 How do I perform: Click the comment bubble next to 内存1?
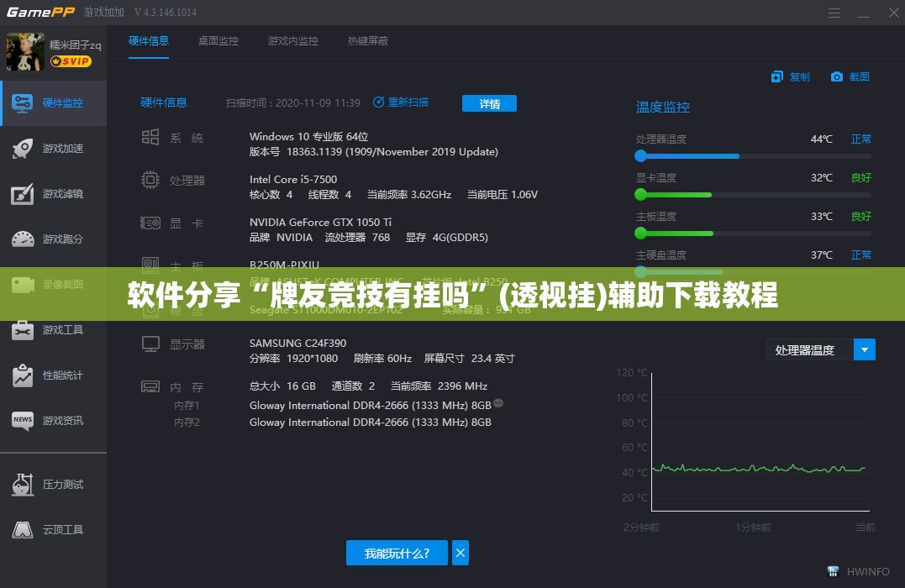(x=498, y=403)
